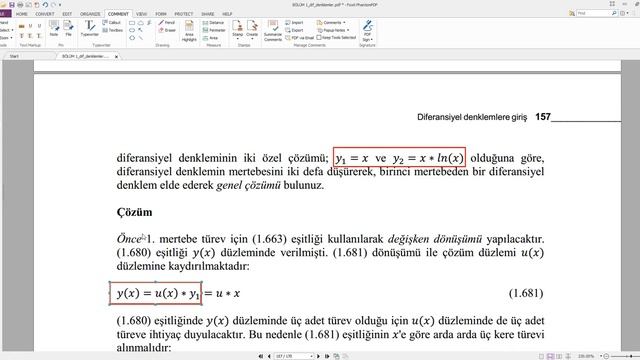Click the Undo arrow icon
The image size is (640, 360).
pos(45,5)
